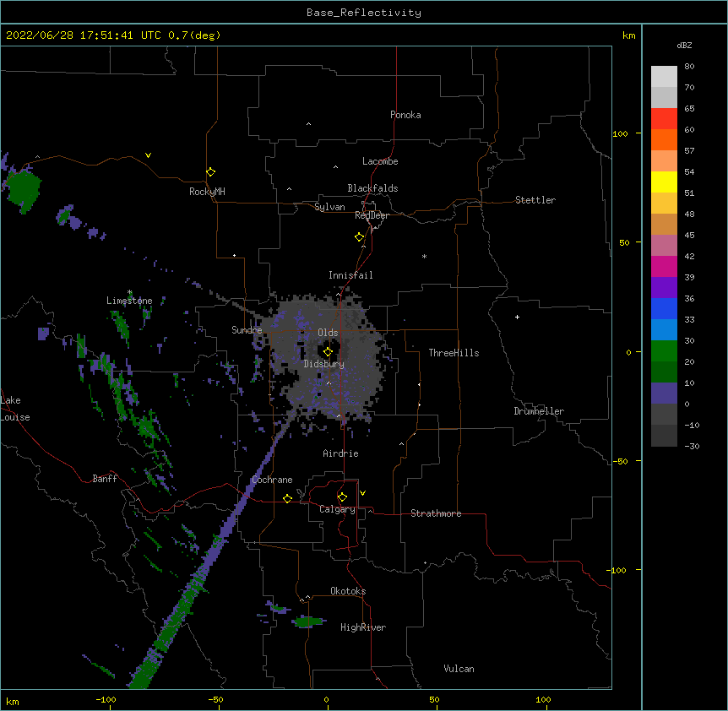The image size is (728, 711).
Task: Click the HighRiver town label
Action: pyautogui.click(x=363, y=627)
